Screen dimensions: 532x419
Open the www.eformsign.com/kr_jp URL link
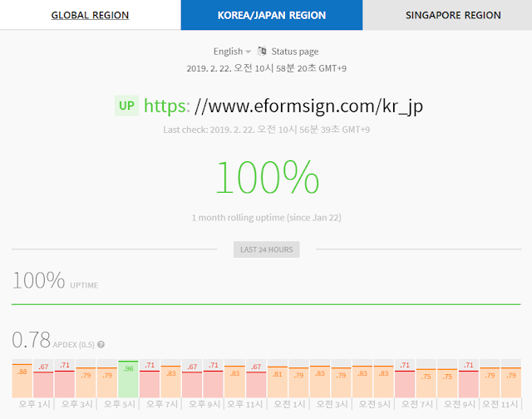(x=283, y=106)
